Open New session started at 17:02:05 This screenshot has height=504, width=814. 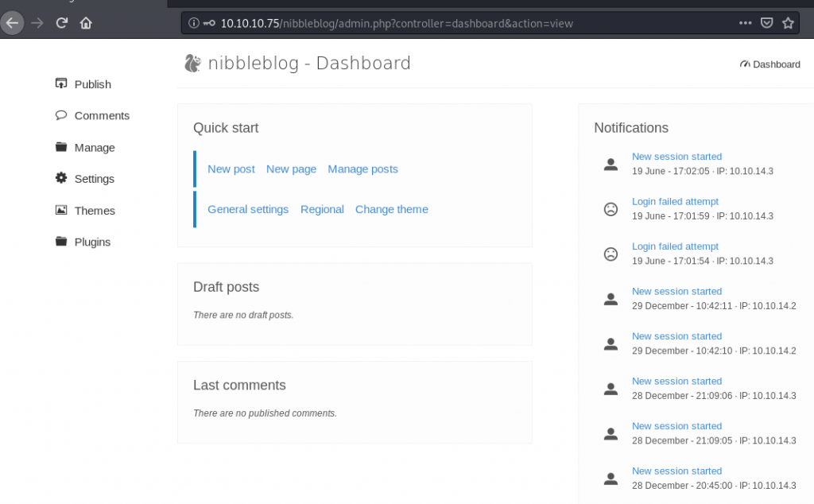[676, 157]
